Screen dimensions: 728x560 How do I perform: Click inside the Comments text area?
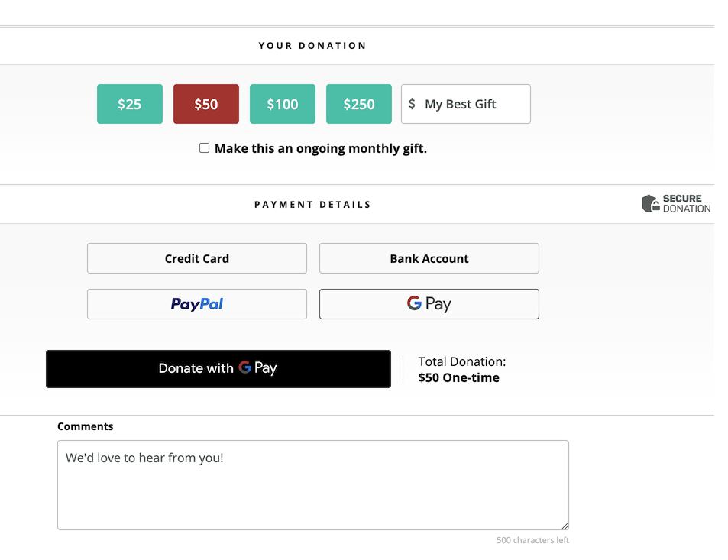tap(313, 485)
